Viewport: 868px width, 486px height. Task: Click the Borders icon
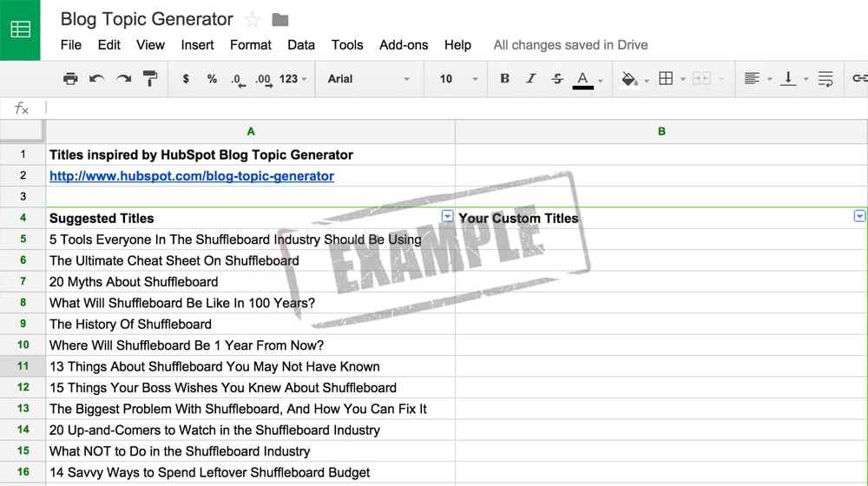[666, 79]
